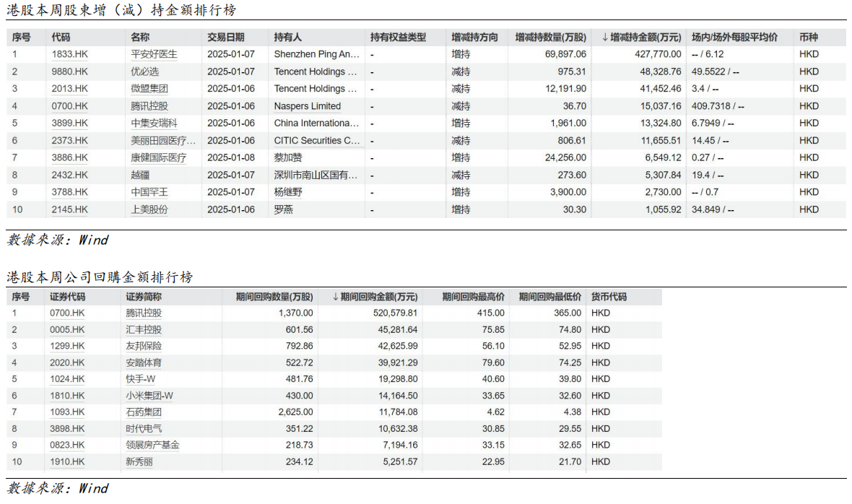This screenshot has height=504, width=852.
Task: Open stock name link 优必选
Action: (x=144, y=71)
